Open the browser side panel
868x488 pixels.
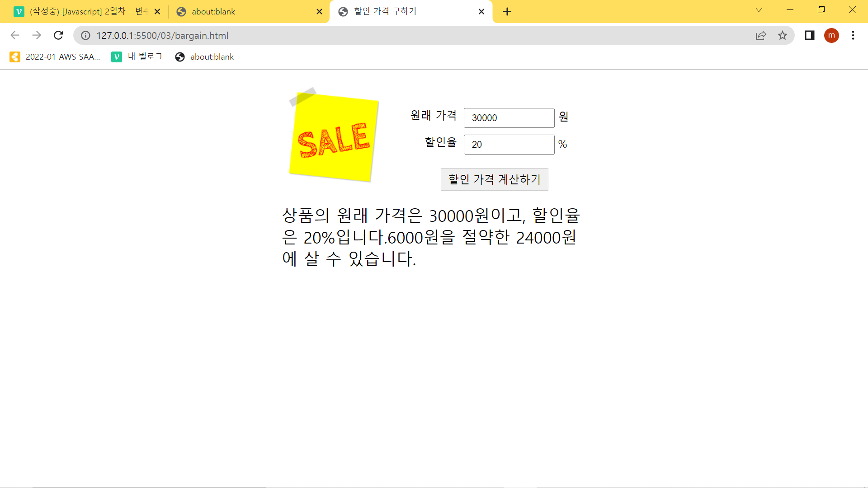809,35
